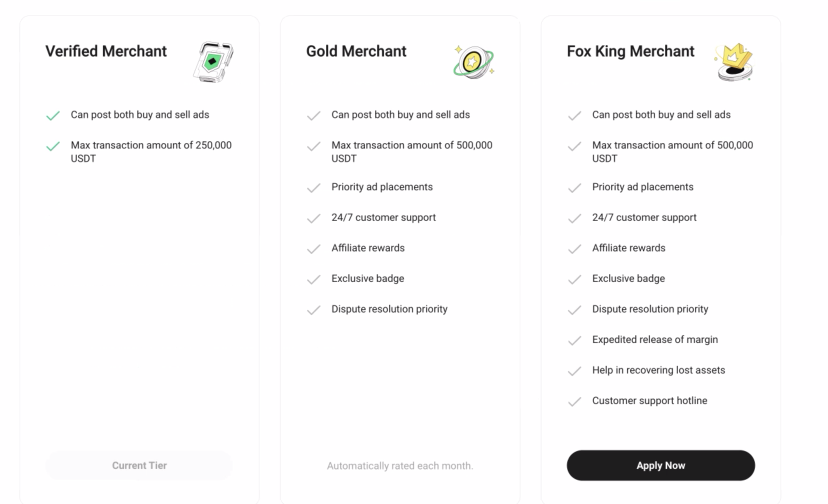Click the disabled Current Tier button
The image size is (828, 504).
[x=139, y=466]
